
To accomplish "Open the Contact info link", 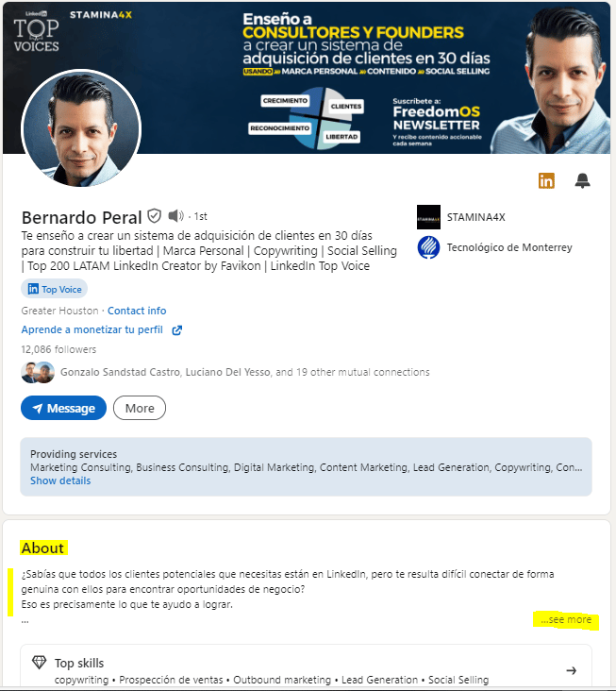I will coord(137,311).
